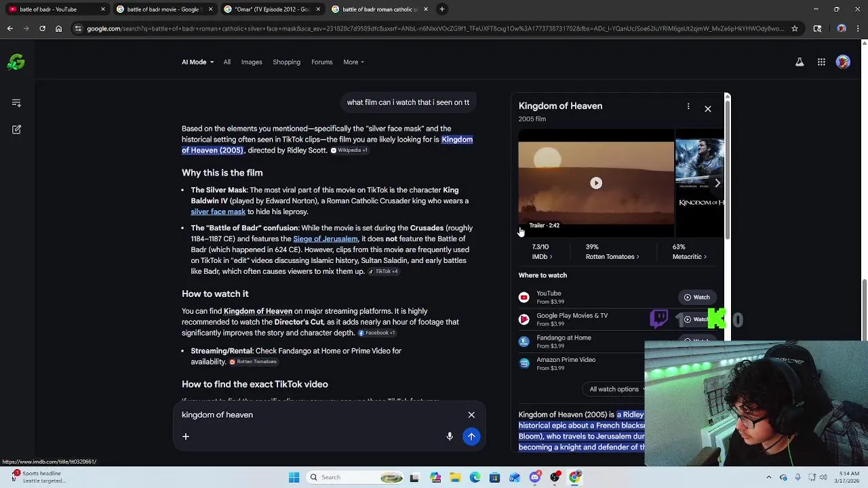Screen dimensions: 868x488
Task: Click the browser address bar
Action: [x=434, y=28]
